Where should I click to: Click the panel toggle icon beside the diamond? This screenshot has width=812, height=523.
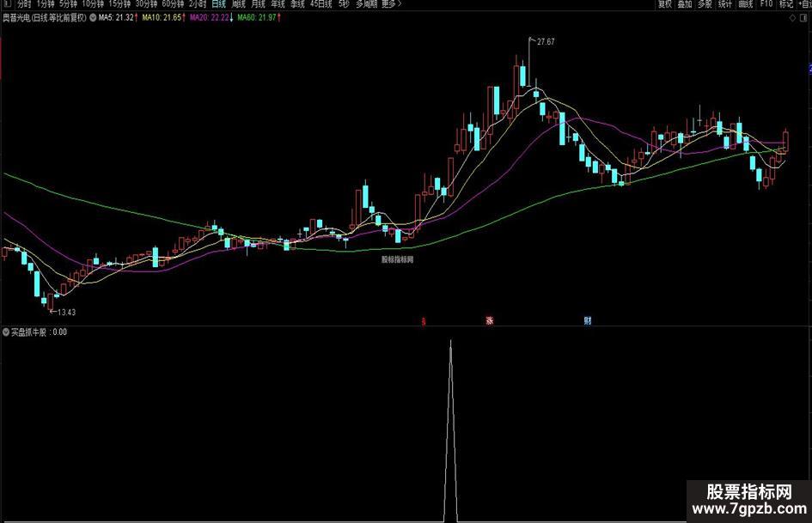pos(804,18)
